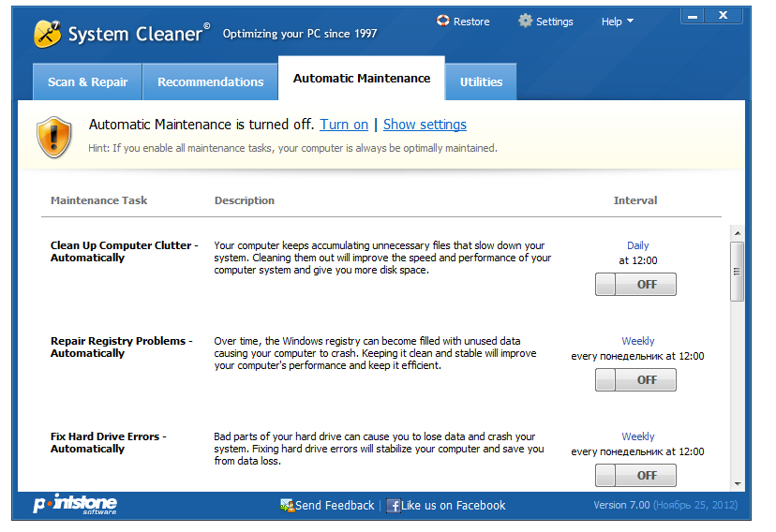Image resolution: width=776 pixels, height=532 pixels.
Task: Click the Restore lifebuoy icon
Action: click(443, 21)
